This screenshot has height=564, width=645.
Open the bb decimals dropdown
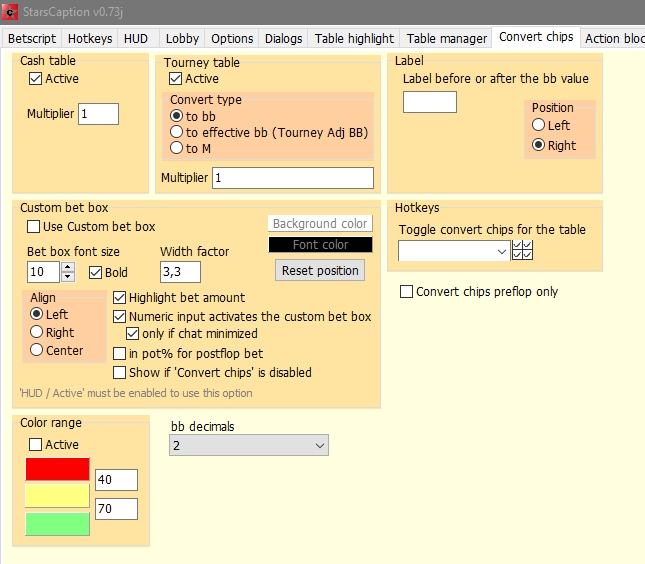249,446
